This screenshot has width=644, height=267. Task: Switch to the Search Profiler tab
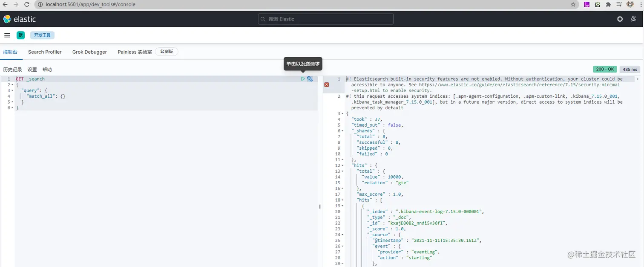tap(45, 52)
